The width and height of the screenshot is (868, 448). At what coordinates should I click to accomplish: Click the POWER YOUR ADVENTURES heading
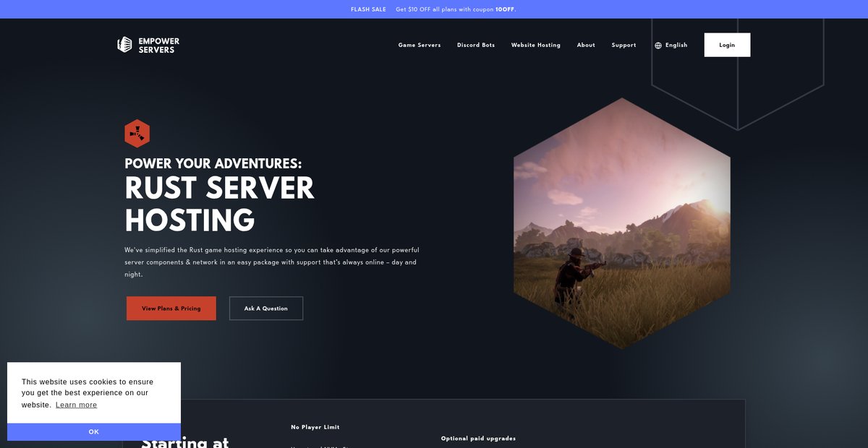pyautogui.click(x=213, y=164)
